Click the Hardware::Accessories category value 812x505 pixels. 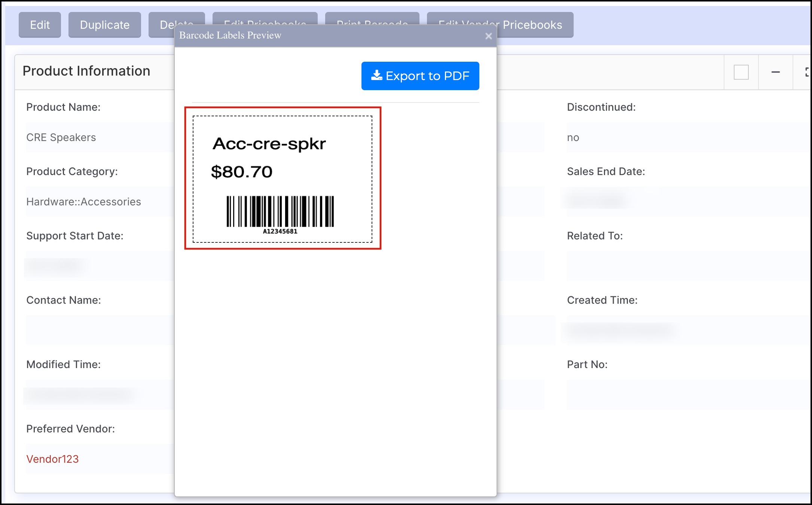(83, 202)
